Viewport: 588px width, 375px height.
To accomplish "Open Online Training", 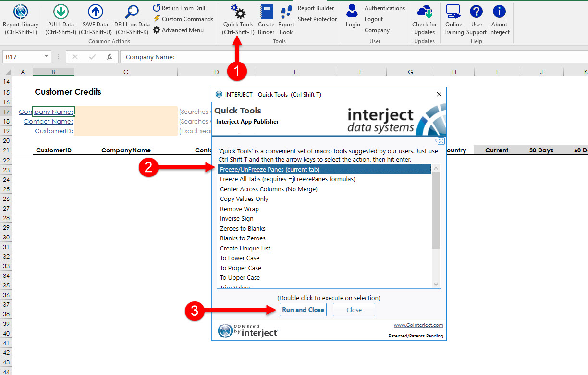I will (453, 19).
